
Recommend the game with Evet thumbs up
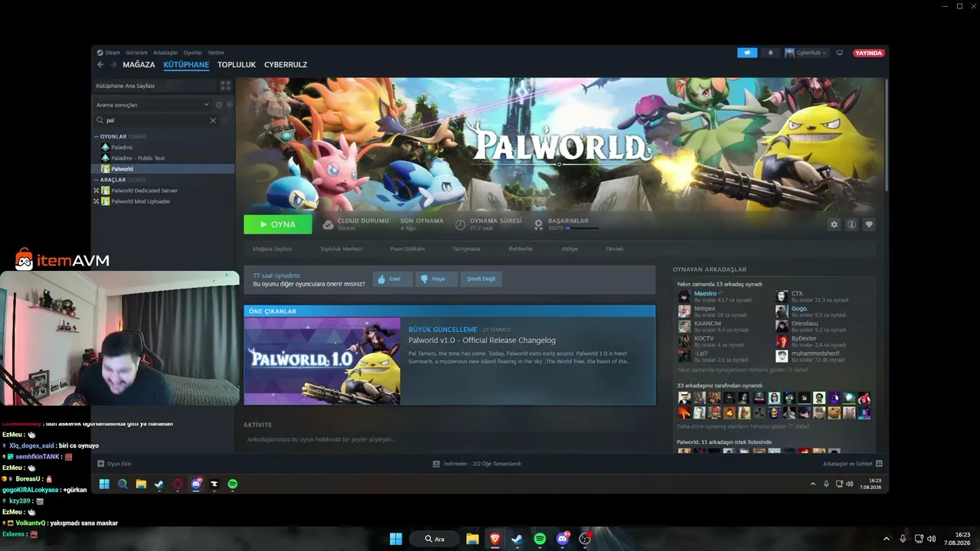tap(392, 279)
